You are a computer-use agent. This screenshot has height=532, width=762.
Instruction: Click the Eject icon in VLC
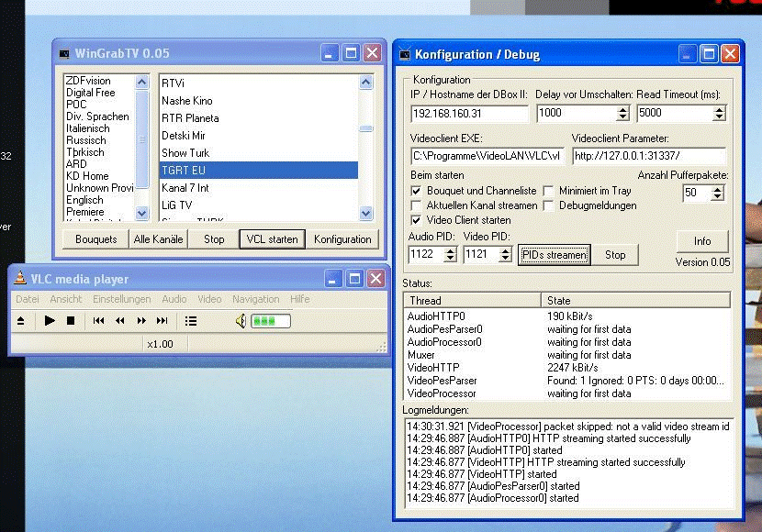[22, 321]
